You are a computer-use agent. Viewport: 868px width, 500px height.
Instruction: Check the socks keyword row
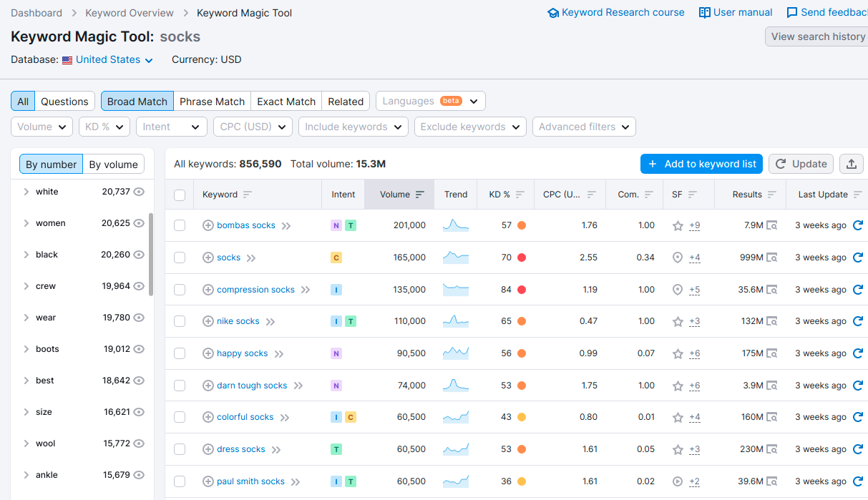coord(180,258)
